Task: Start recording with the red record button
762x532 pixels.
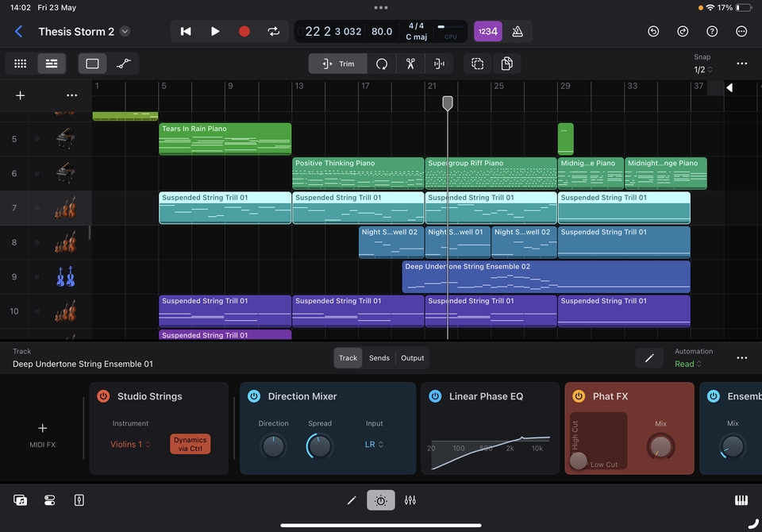Action: pyautogui.click(x=244, y=32)
